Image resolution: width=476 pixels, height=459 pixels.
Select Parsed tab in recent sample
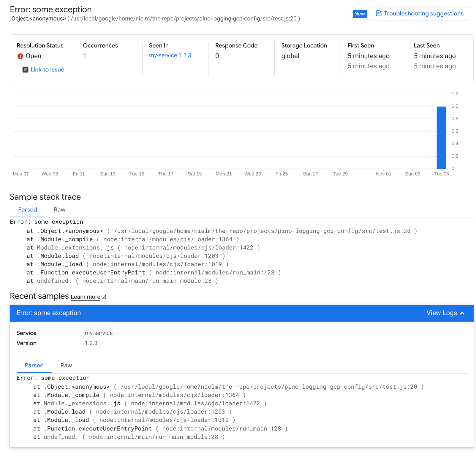click(34, 366)
